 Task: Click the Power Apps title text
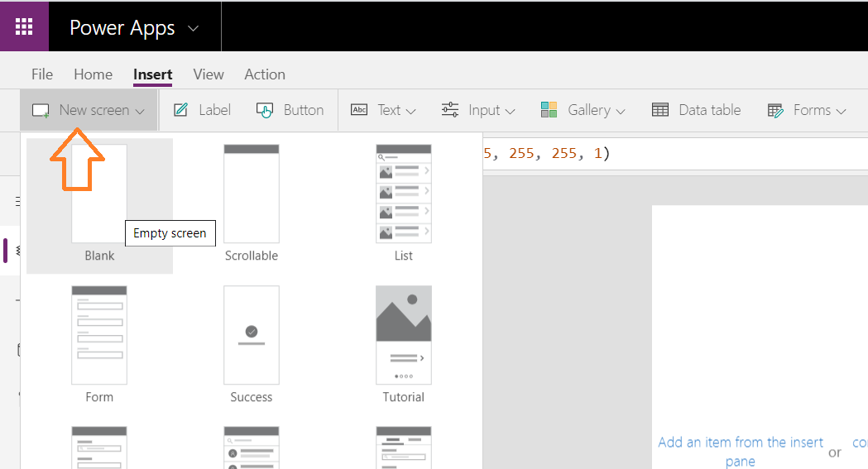click(122, 28)
